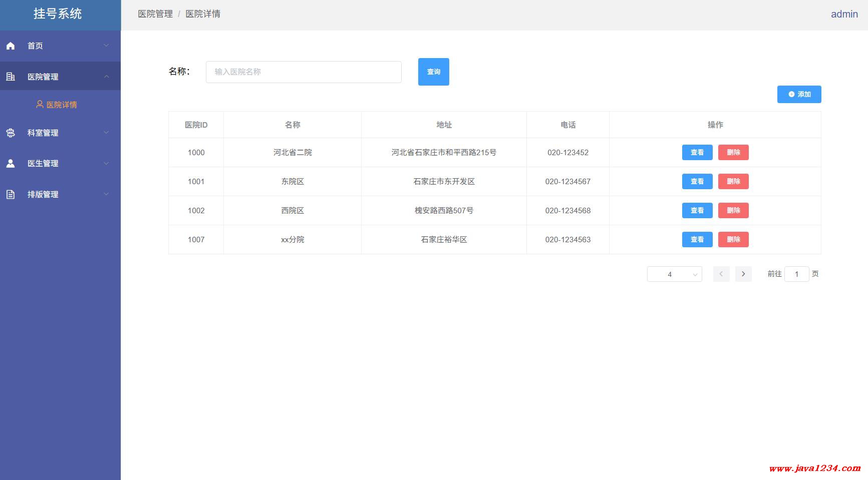Click the next page arrow icon
868x480 pixels.
pos(743,274)
